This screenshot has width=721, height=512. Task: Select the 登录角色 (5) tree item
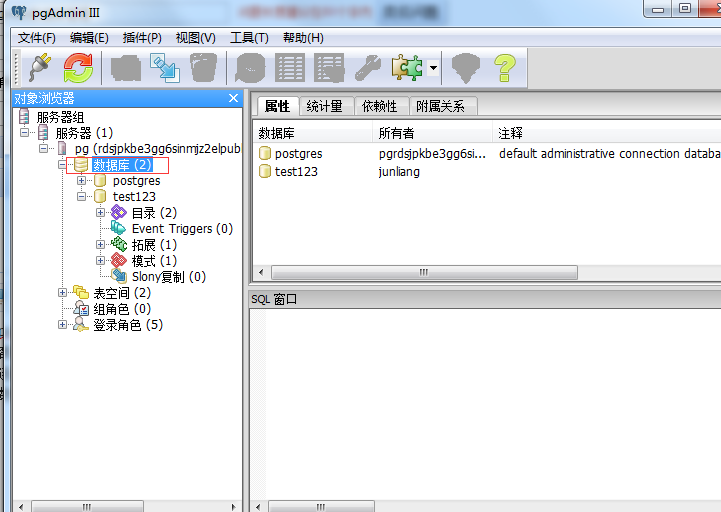[x=127, y=325]
